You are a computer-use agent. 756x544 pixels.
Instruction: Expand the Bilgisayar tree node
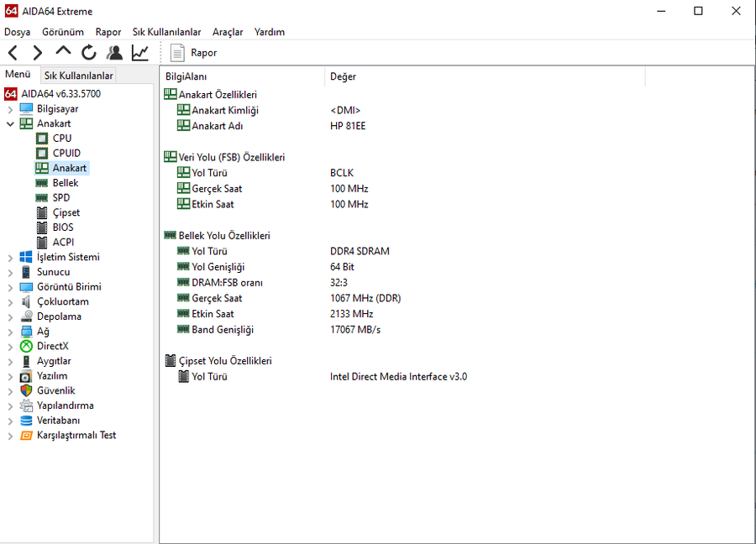point(10,109)
